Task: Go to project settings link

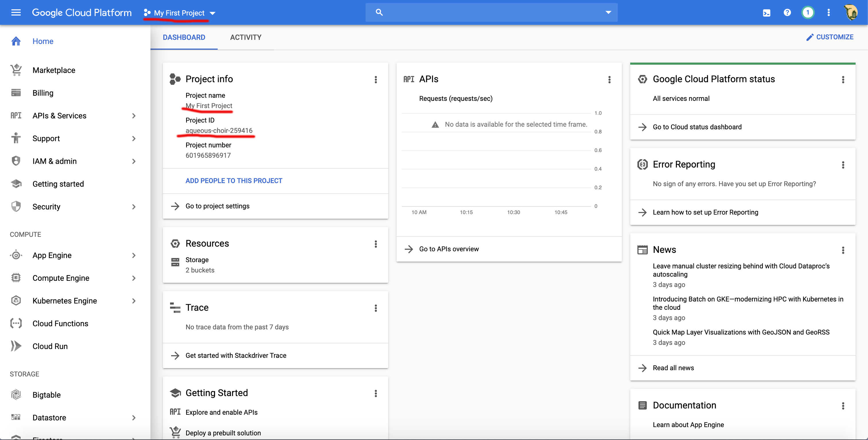Action: 217,206
